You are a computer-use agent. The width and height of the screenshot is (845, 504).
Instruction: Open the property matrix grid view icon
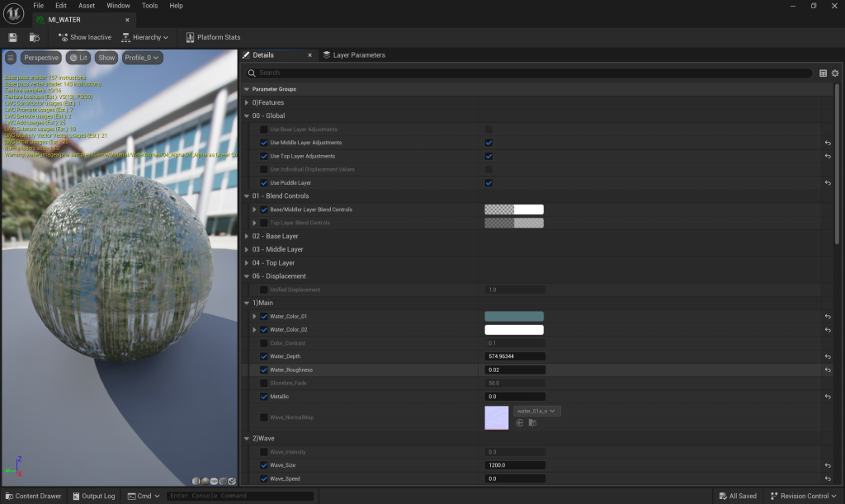coord(823,73)
